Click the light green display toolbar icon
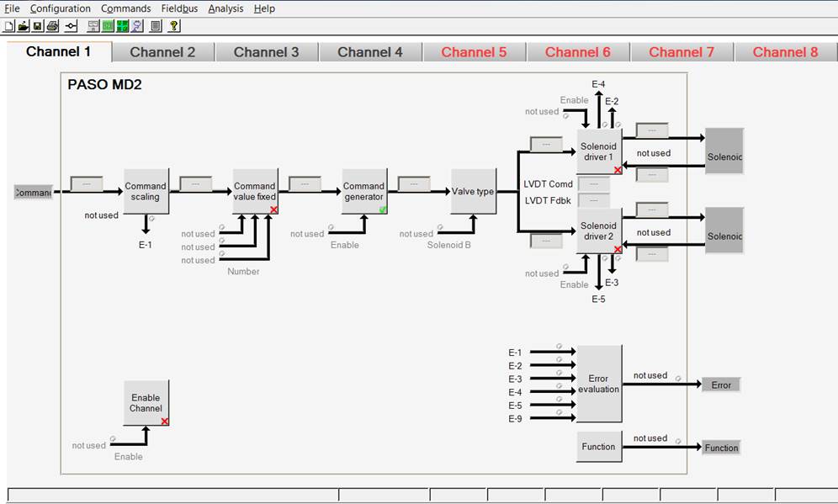 108,25
